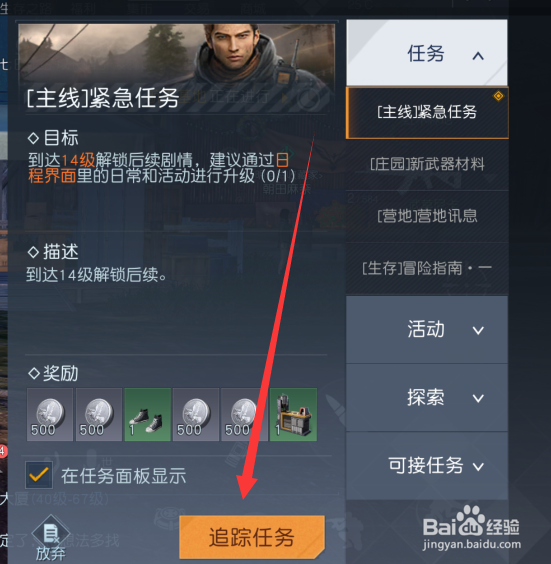
Task: Toggle the 在任务面板显示 checkbox
Action: (x=39, y=475)
